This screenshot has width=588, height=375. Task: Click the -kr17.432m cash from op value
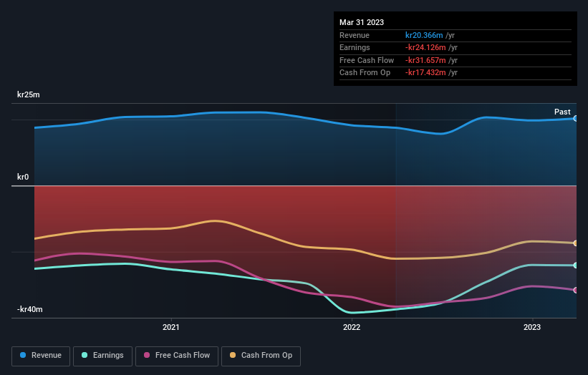[x=425, y=73]
